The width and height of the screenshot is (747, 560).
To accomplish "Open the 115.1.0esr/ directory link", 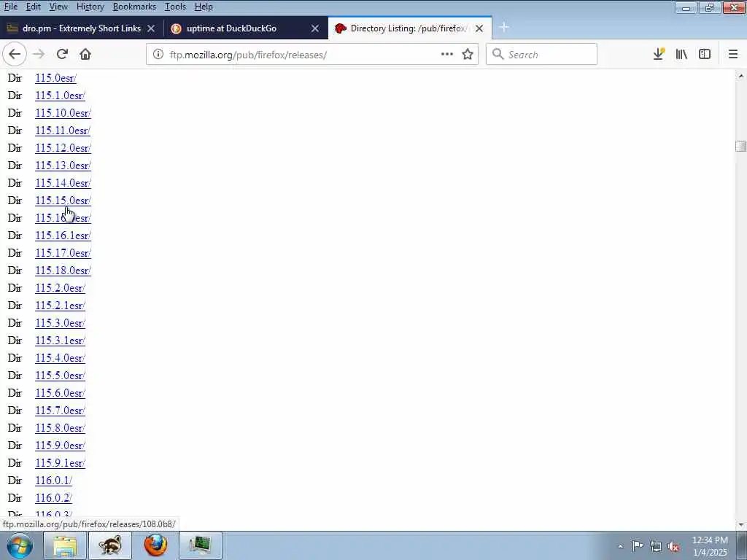I will 60,96.
